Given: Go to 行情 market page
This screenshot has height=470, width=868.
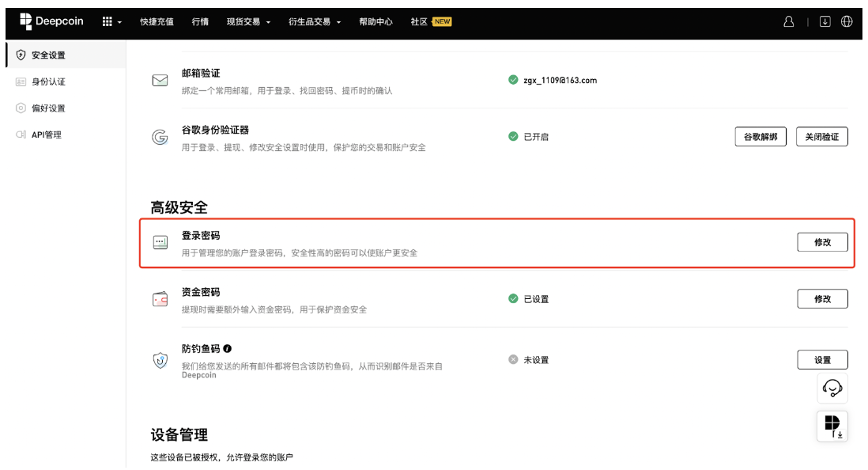Looking at the screenshot, I should (x=200, y=22).
